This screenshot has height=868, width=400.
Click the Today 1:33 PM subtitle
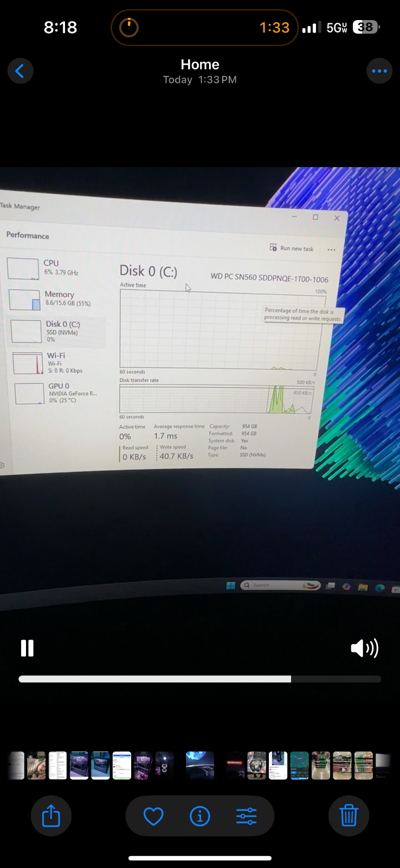[200, 80]
